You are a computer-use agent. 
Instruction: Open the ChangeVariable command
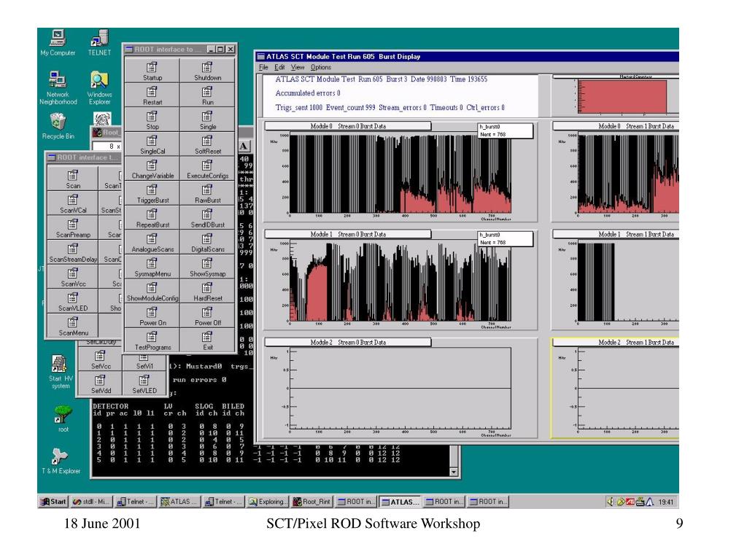click(152, 168)
